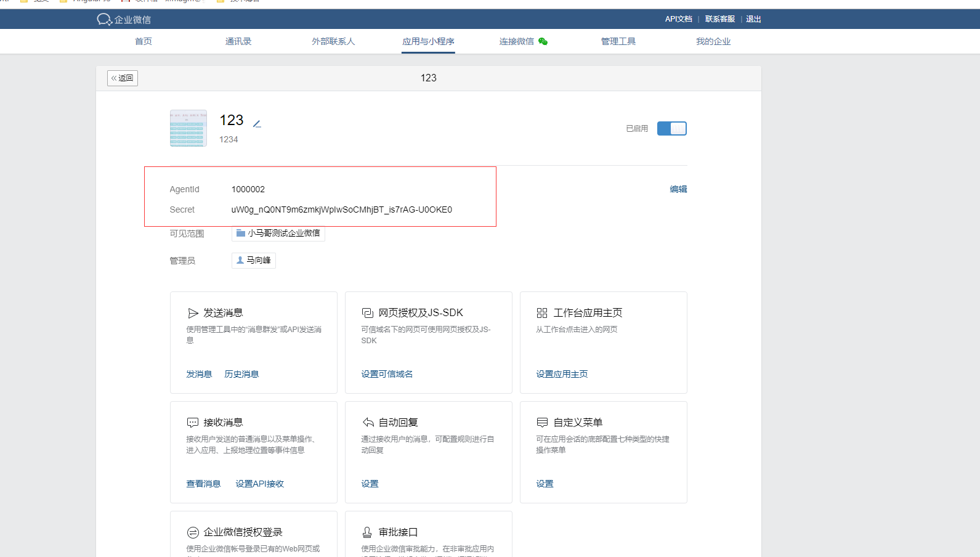Image resolution: width=980 pixels, height=557 pixels.
Task: Click 设置应用主页 link
Action: (562, 374)
